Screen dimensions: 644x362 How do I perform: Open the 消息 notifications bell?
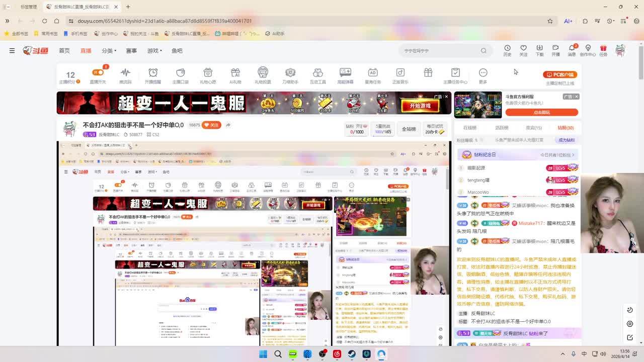572,49
